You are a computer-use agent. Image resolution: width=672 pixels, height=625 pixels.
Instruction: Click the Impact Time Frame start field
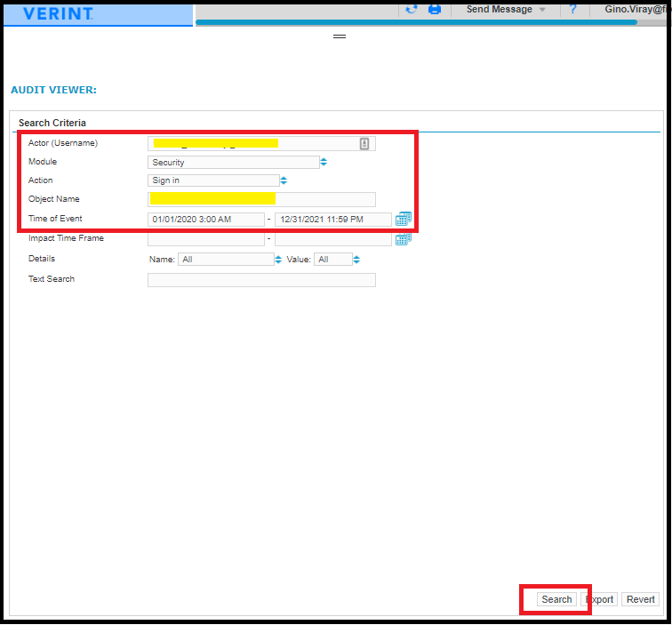coord(206,240)
